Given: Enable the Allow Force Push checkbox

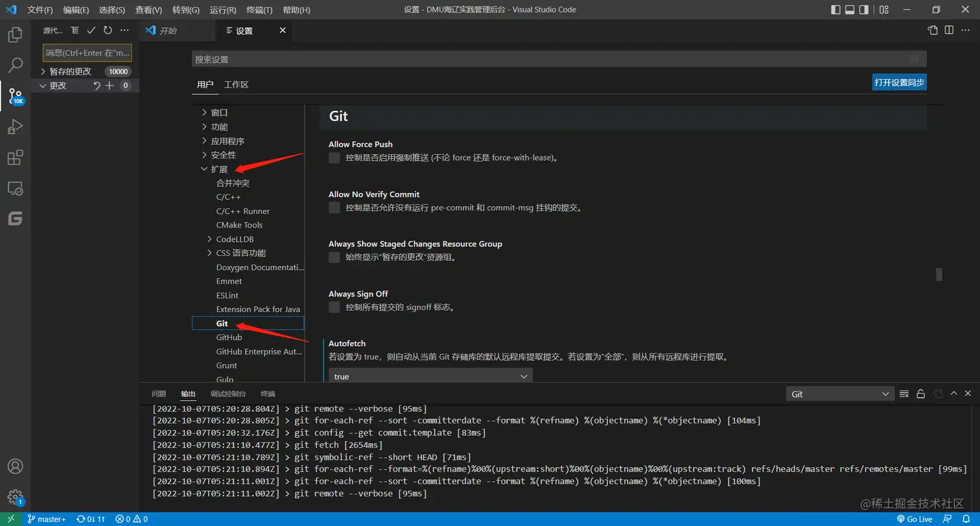Looking at the screenshot, I should [334, 158].
